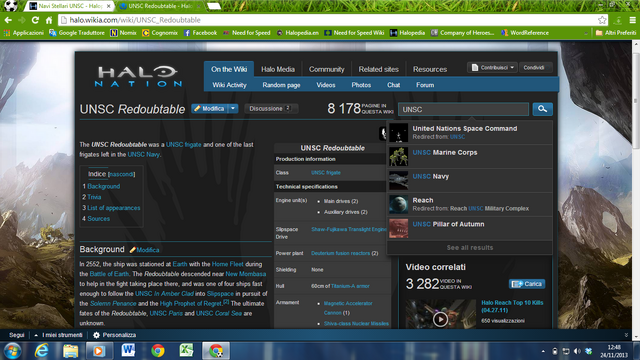
Task: Click the Condividi button
Action: tap(536, 67)
